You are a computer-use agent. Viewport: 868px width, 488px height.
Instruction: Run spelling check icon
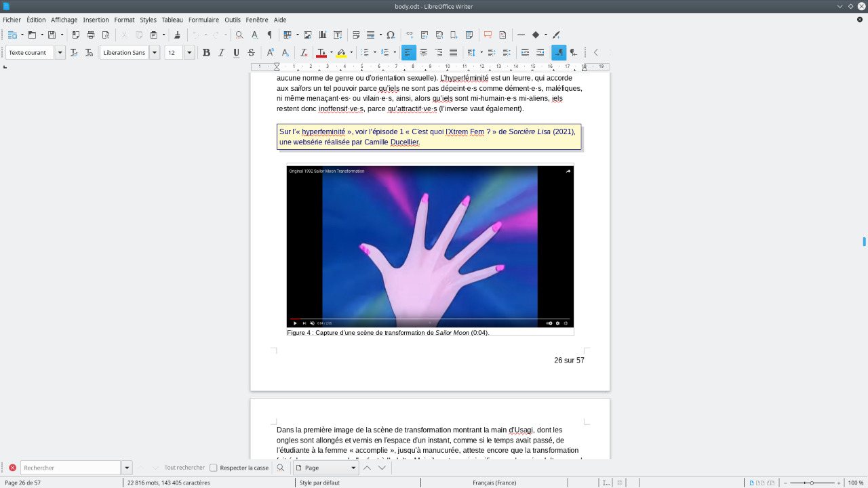[x=254, y=35]
